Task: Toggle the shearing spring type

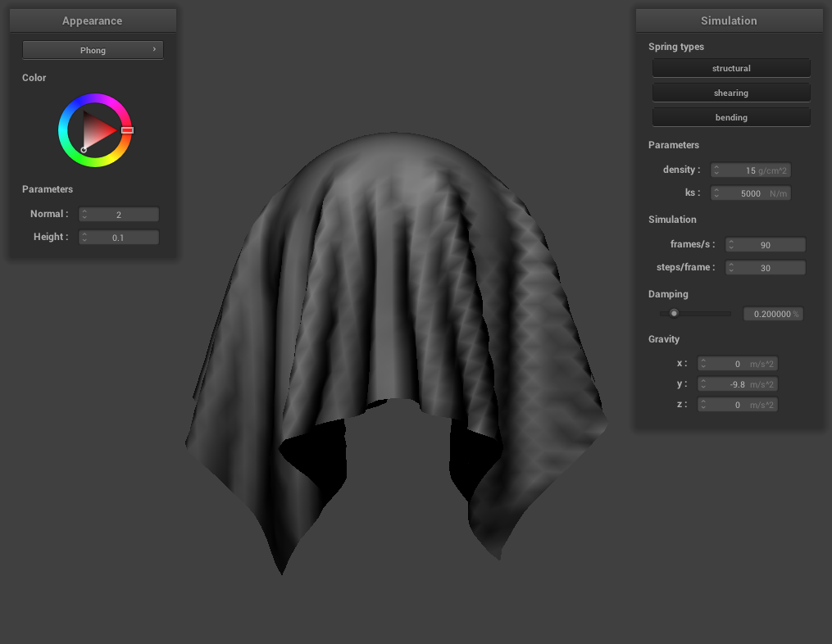Action: (731, 93)
